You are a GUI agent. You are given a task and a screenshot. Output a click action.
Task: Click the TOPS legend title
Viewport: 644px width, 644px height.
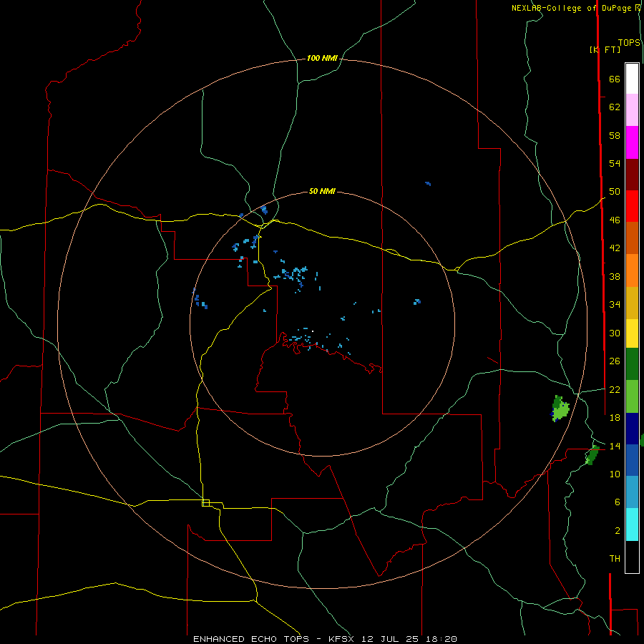[629, 43]
